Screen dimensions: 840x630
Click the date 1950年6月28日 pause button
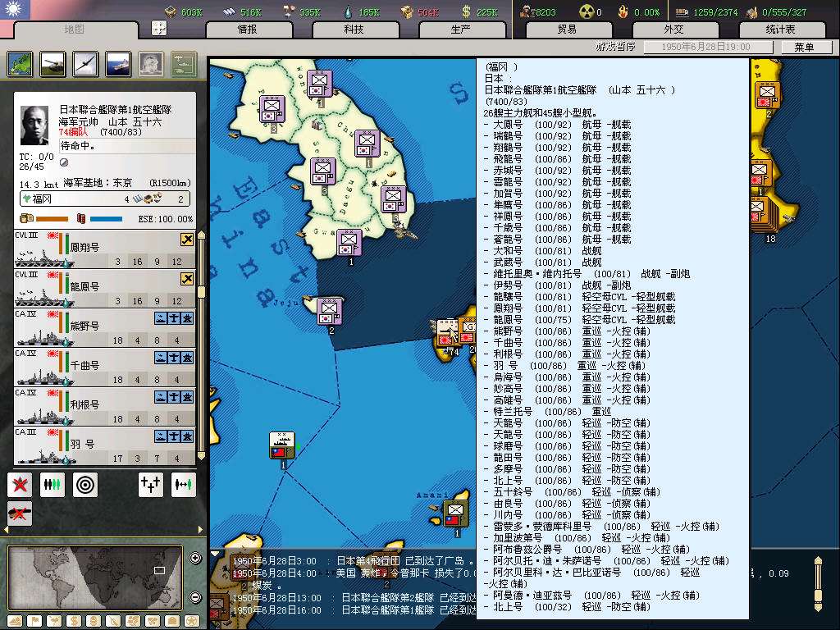pyautogui.click(x=708, y=48)
